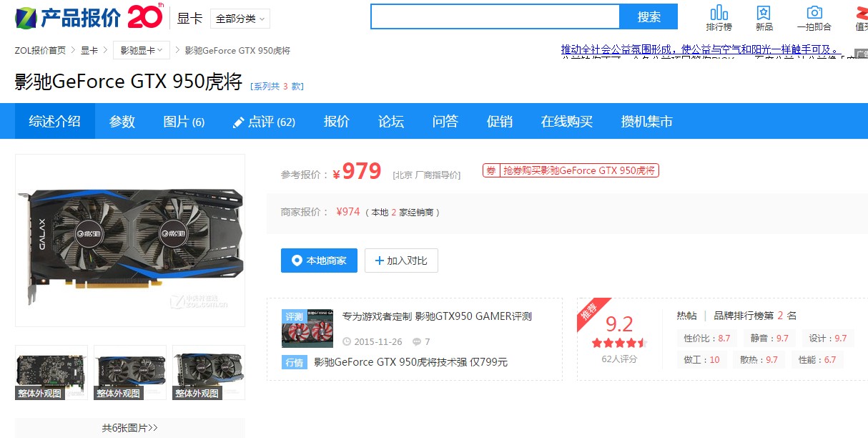Screen dimensions: 868x438
Task: Click the main GALAX graphics card image
Action: click(130, 240)
